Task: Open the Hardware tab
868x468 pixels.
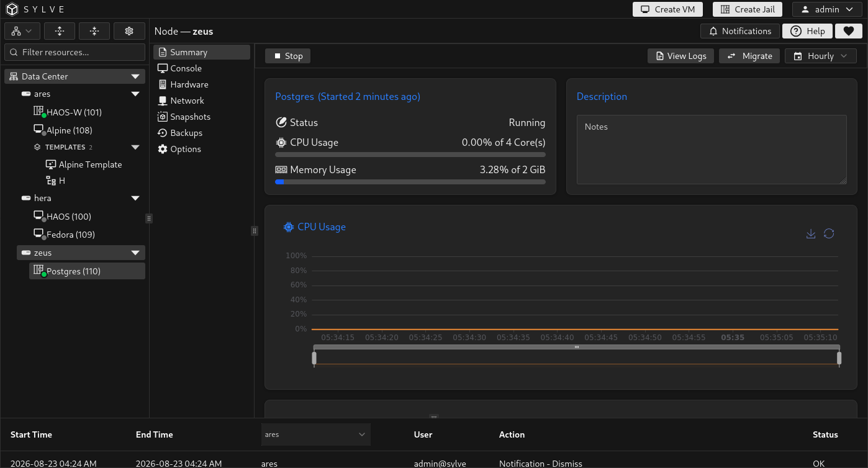Action: click(x=202, y=84)
